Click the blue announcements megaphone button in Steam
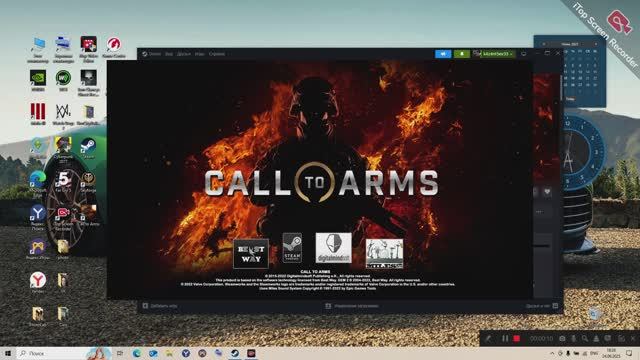The width and height of the screenshot is (640, 360). pyautogui.click(x=443, y=54)
